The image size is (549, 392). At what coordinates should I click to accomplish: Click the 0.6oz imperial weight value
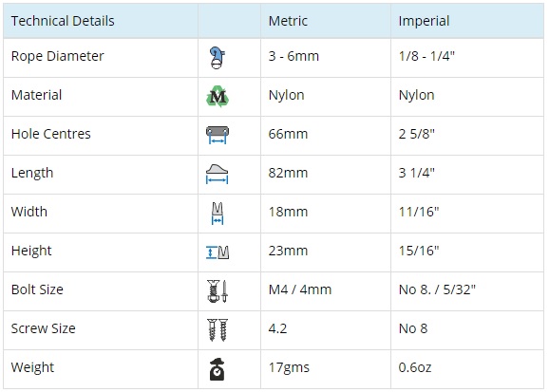[x=415, y=367]
